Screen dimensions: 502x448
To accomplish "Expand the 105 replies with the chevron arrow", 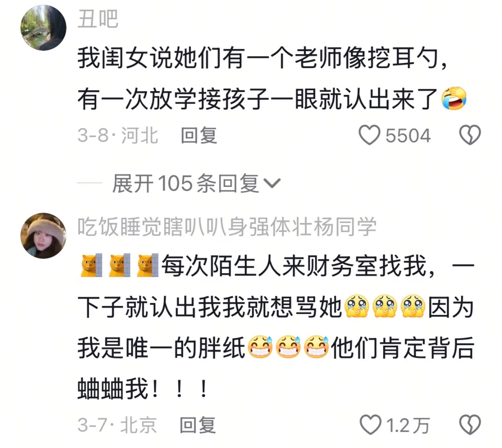I will pos(272,183).
